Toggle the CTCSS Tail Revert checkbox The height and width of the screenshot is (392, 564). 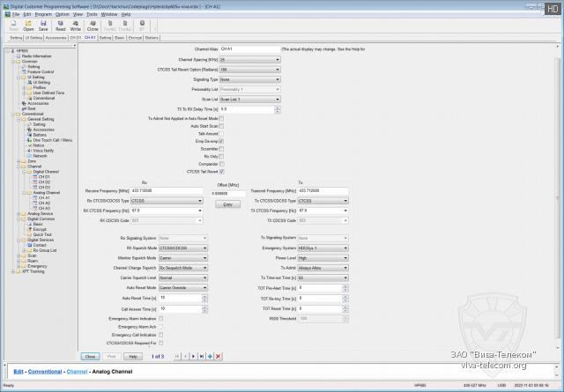point(221,171)
